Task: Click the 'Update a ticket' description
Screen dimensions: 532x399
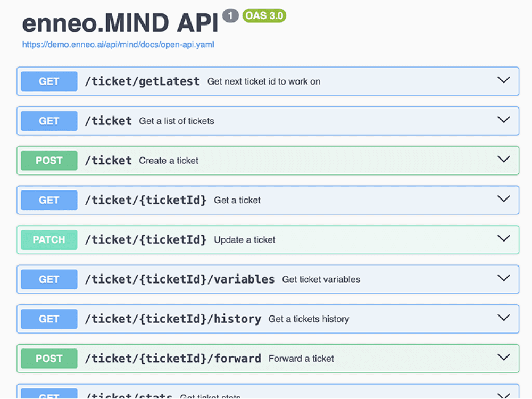Action: (x=245, y=240)
